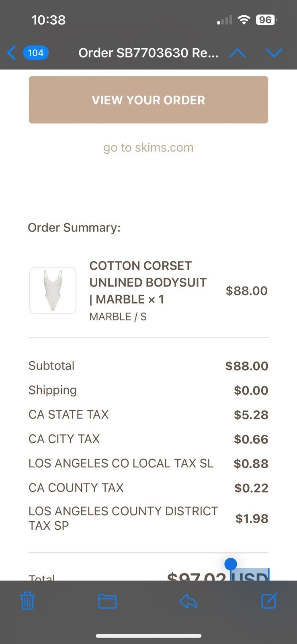
Task: Tap the highlighted USD text
Action: (x=250, y=575)
